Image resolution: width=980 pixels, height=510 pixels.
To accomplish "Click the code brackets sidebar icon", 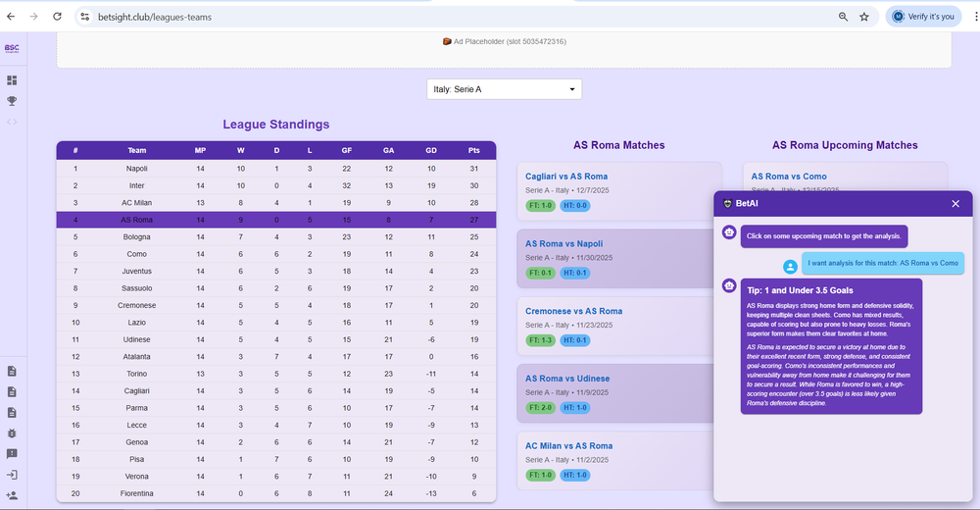I will [12, 122].
